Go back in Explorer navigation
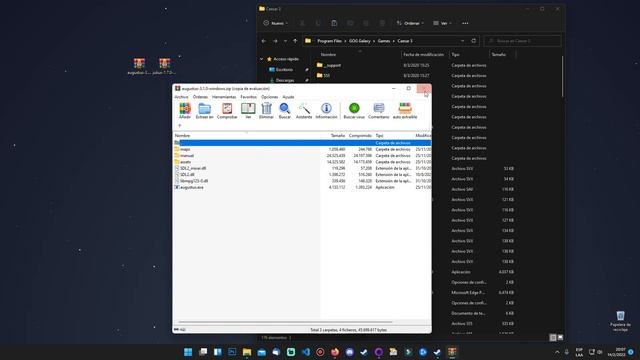 [x=264, y=41]
